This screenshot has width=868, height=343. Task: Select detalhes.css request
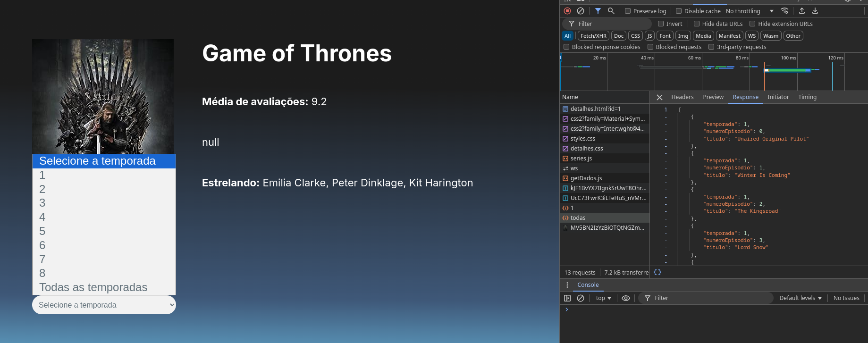605,149
